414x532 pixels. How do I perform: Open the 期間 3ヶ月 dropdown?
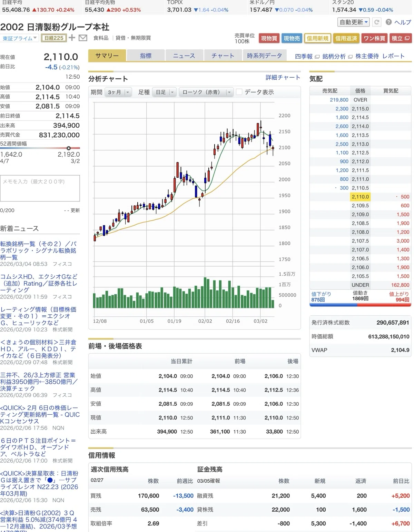(118, 92)
